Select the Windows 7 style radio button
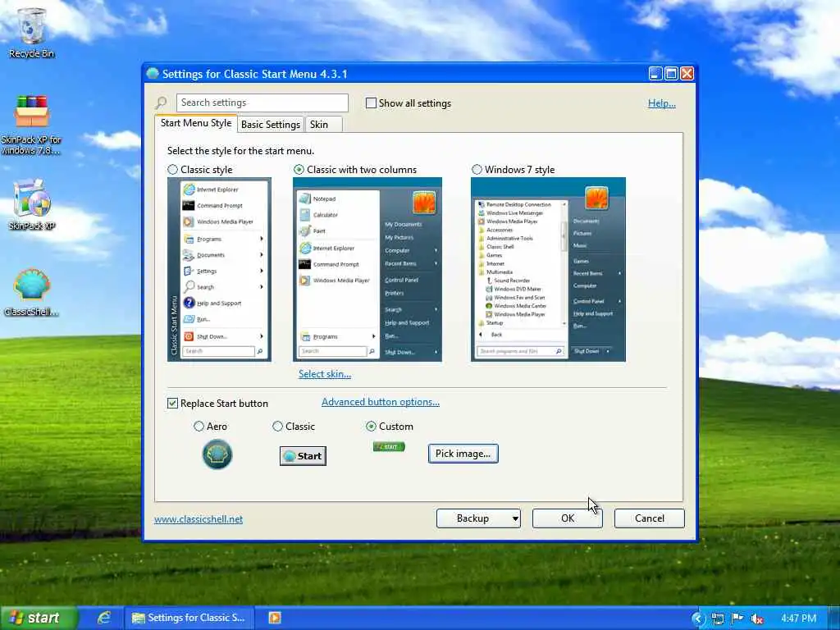 477,169
